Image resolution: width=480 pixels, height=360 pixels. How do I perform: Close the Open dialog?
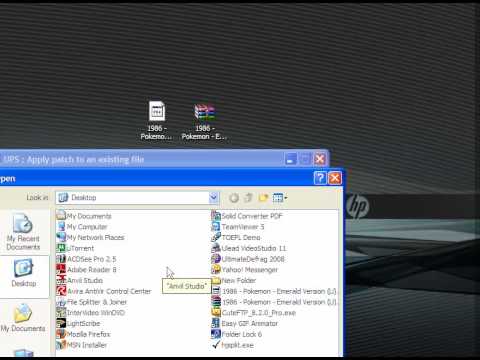point(335,178)
